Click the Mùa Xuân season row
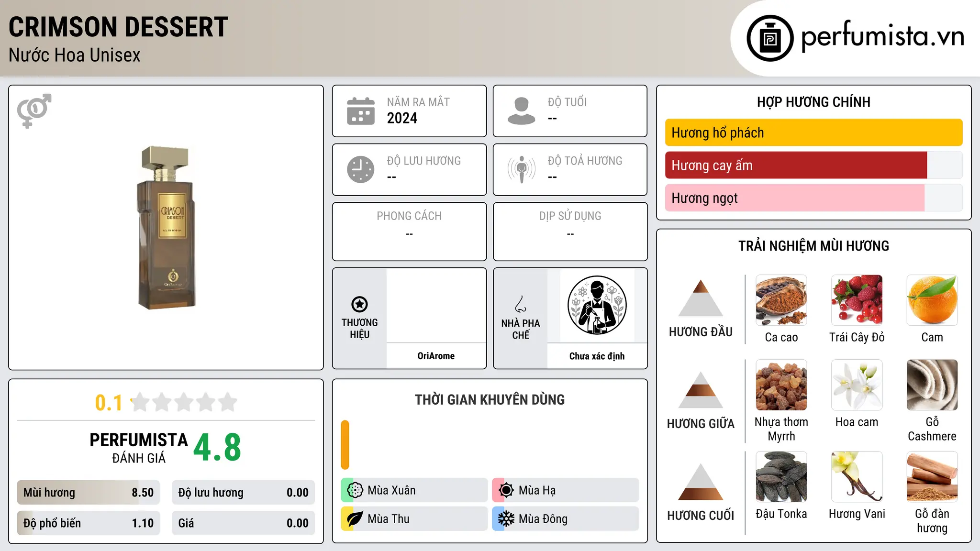The height and width of the screenshot is (551, 980). (x=414, y=490)
